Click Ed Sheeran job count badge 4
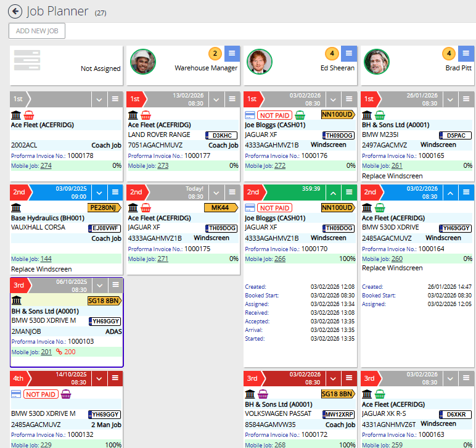The width and height of the screenshot is (476, 448). pyautogui.click(x=332, y=54)
